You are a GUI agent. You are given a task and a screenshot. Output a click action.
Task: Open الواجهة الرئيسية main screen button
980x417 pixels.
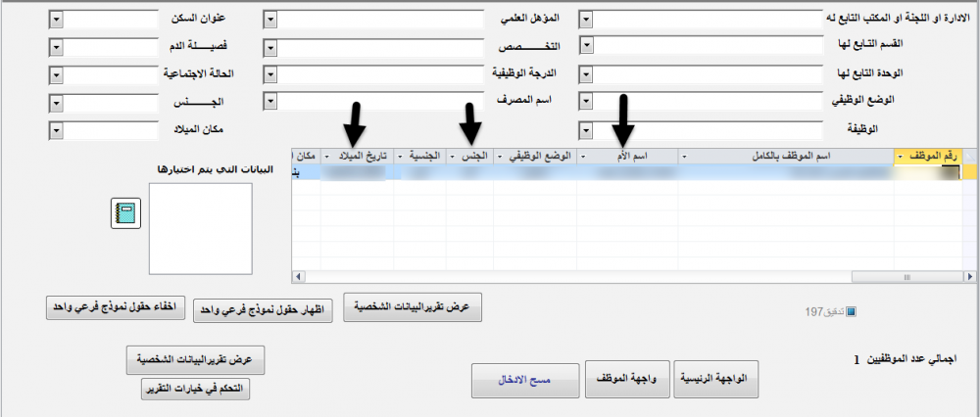pyautogui.click(x=715, y=380)
